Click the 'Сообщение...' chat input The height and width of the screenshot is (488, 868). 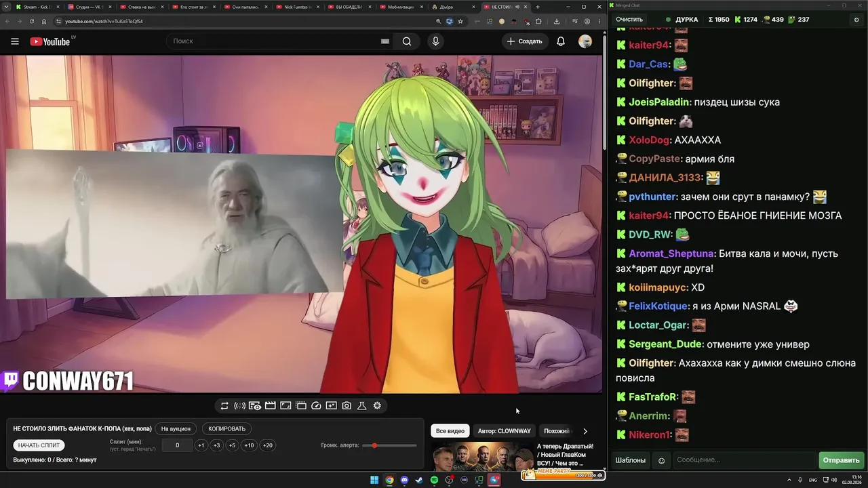point(744,461)
